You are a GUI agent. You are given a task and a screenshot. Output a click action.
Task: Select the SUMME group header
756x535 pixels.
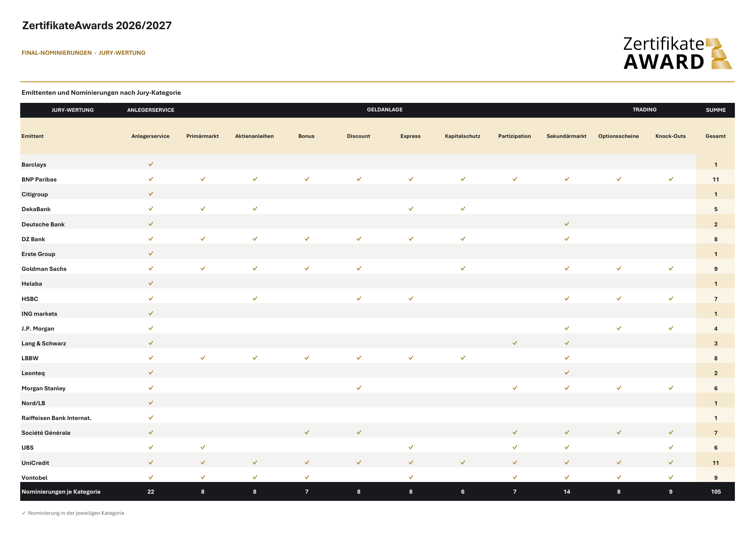coord(716,110)
